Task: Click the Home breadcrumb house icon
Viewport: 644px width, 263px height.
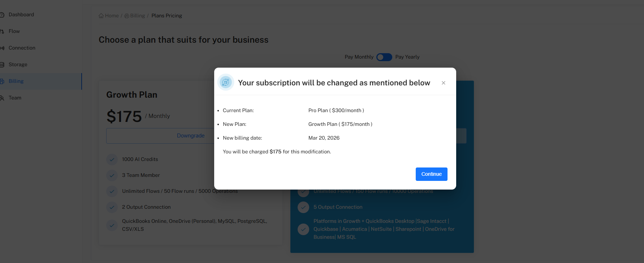Action: pos(101,16)
